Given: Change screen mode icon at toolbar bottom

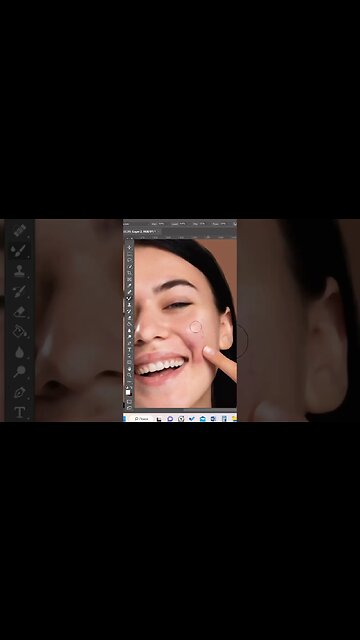Looking at the screenshot, I should click(x=129, y=407).
